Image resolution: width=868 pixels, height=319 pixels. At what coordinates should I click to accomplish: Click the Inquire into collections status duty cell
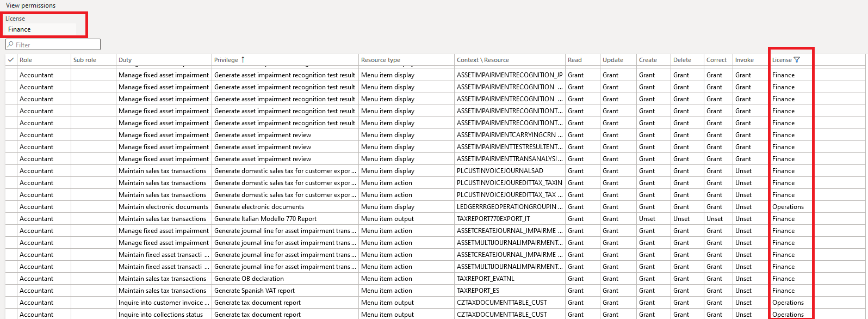pos(164,315)
